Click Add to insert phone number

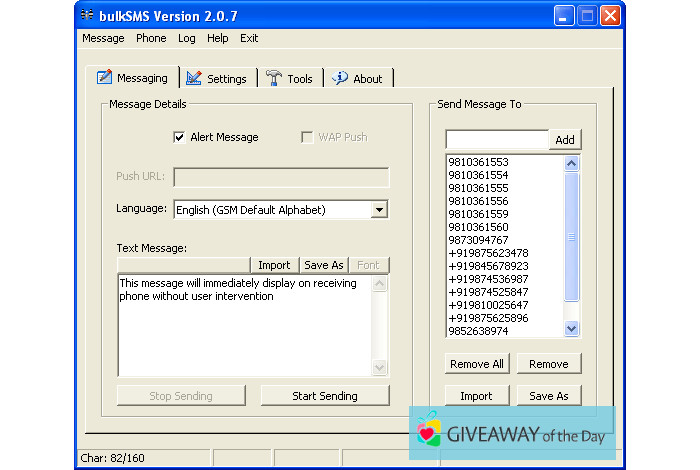565,140
